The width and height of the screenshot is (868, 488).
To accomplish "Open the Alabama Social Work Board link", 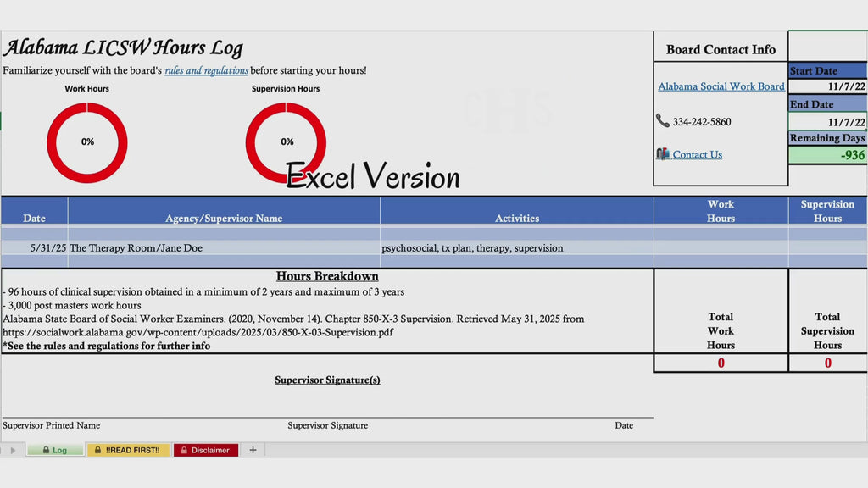I will pyautogui.click(x=721, y=86).
